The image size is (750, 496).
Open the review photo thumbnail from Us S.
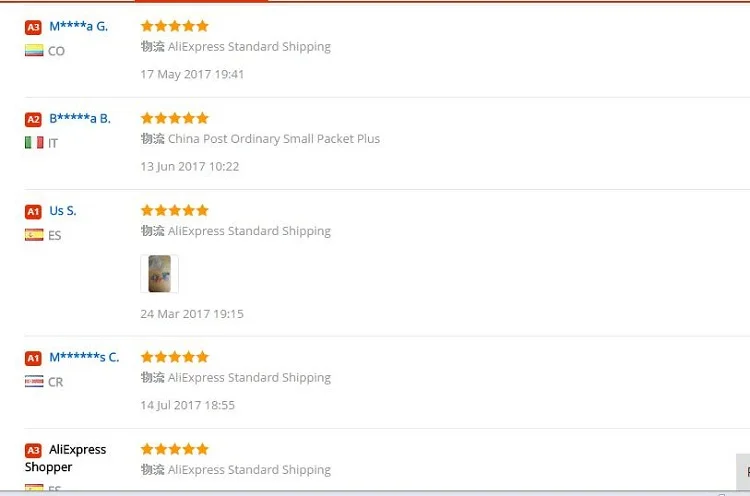point(159,274)
